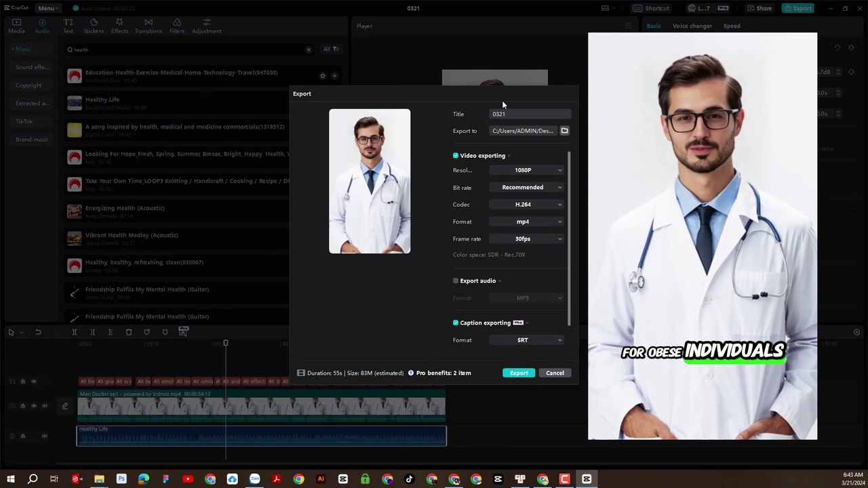Image resolution: width=868 pixels, height=488 pixels.
Task: Open the Menu dropdown in title bar
Action: (48, 8)
